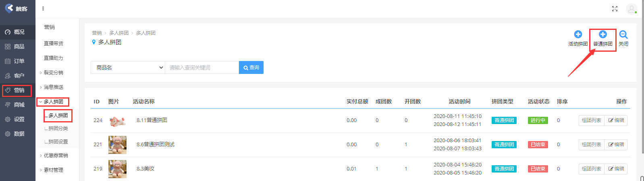The image size is (644, 181).
Task: Click the 8.3美妆 product thumbnail
Action: click(117, 169)
